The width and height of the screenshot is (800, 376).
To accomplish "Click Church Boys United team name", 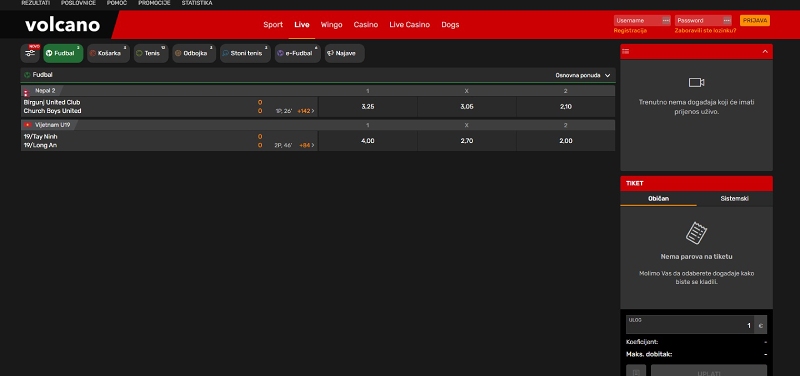I will [x=53, y=111].
